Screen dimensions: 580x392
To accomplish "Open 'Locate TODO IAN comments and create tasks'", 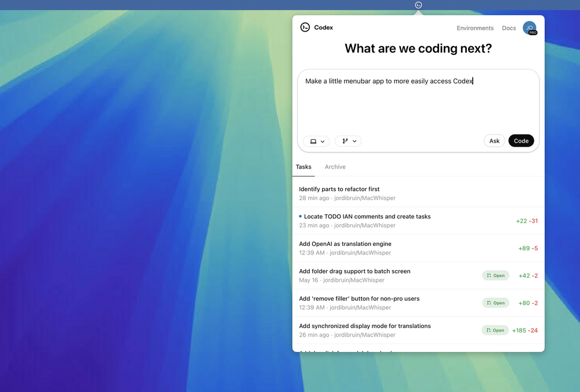I will tap(418, 221).
